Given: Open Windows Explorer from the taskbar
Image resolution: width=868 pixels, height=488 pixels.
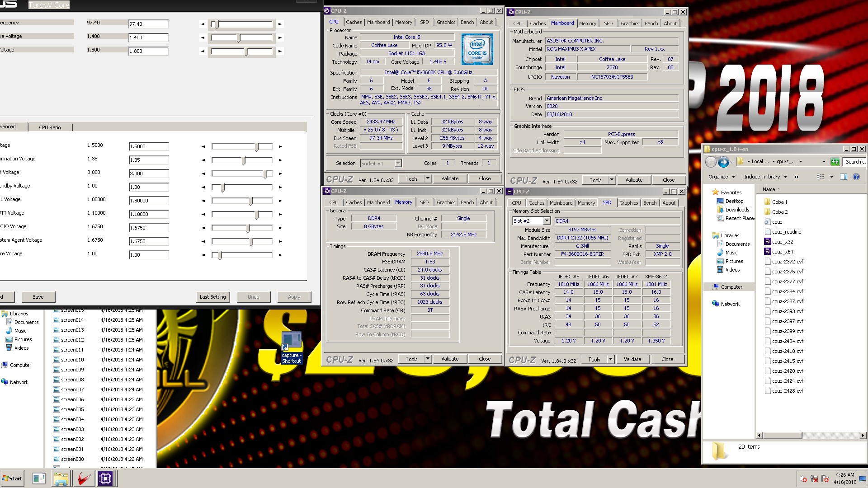Looking at the screenshot, I should [61, 479].
